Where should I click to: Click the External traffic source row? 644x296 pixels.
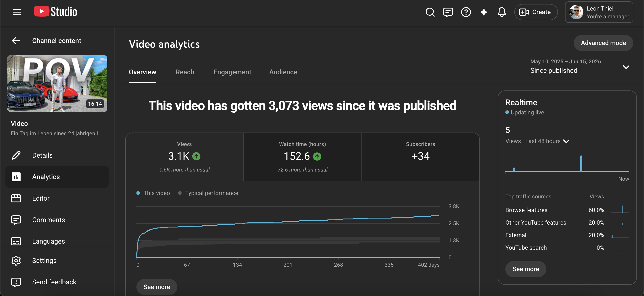pos(567,235)
